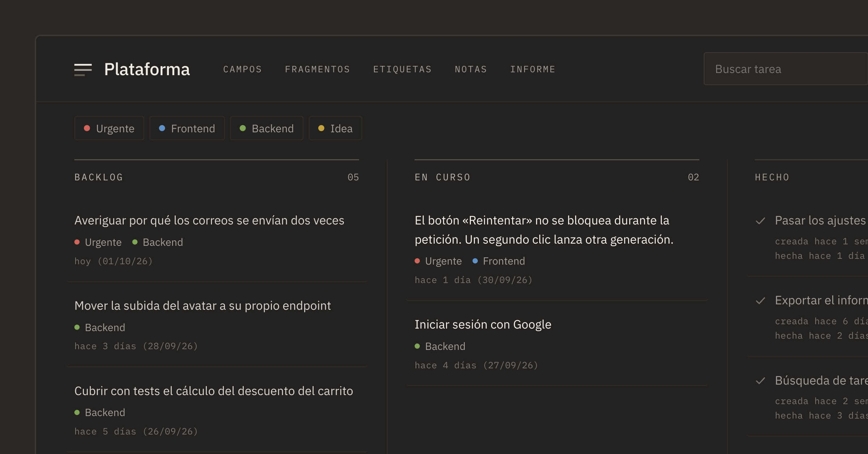Click the date 'hace 4 días (27/09/26)'
Image resolution: width=868 pixels, height=454 pixels.
point(477,365)
